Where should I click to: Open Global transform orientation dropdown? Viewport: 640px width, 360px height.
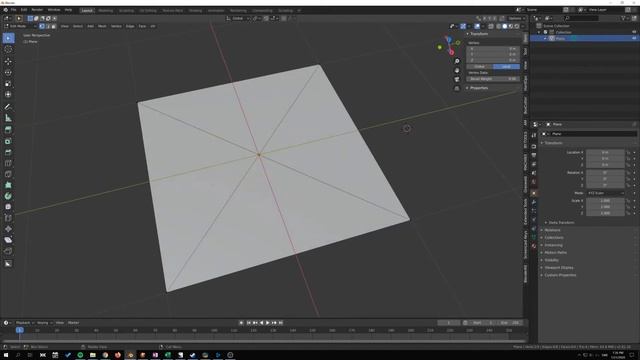click(238, 18)
